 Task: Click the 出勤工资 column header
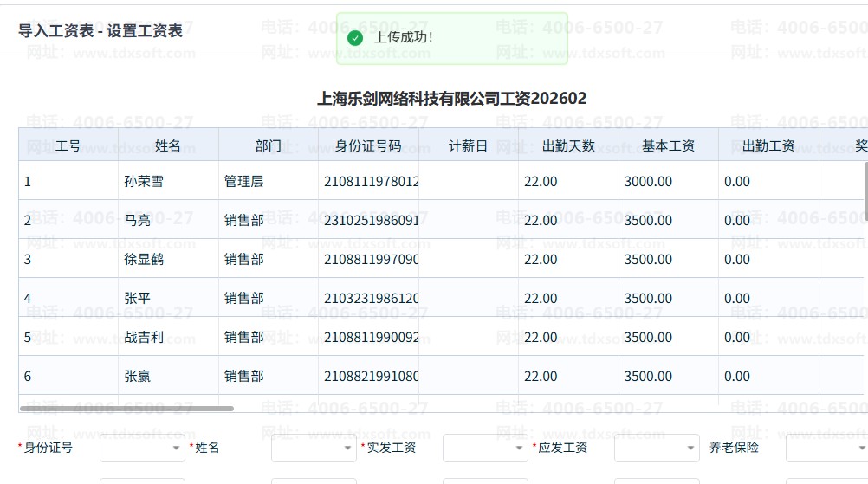coord(768,145)
